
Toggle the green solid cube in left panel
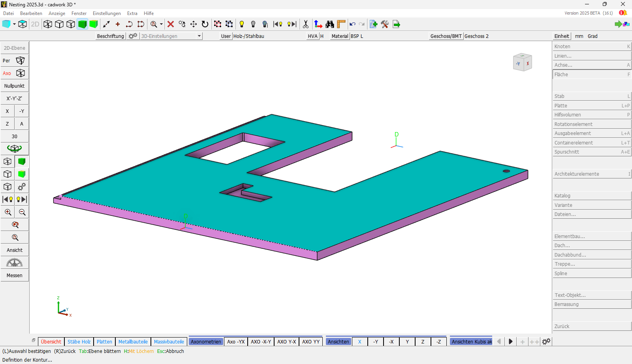[22, 161]
